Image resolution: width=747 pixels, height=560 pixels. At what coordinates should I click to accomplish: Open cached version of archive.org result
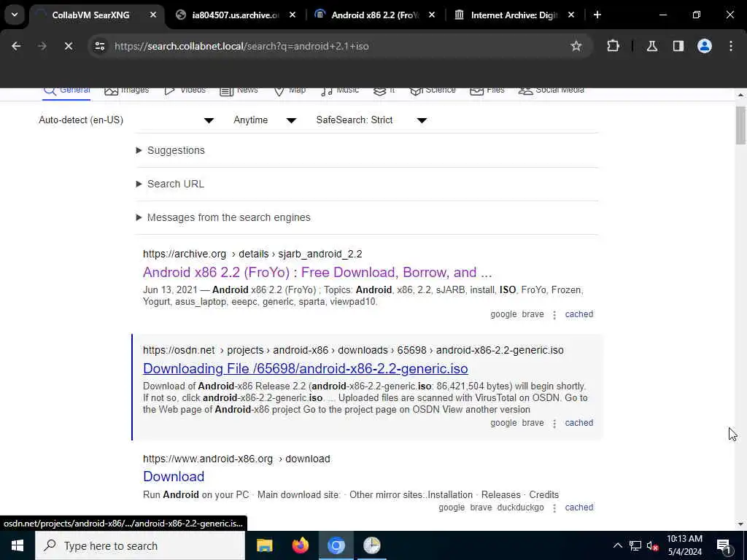578,314
